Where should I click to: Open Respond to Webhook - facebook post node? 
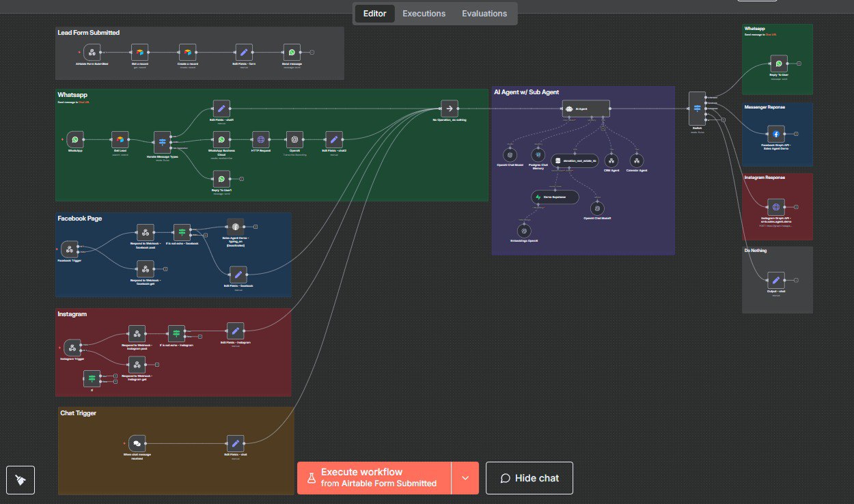[146, 232]
